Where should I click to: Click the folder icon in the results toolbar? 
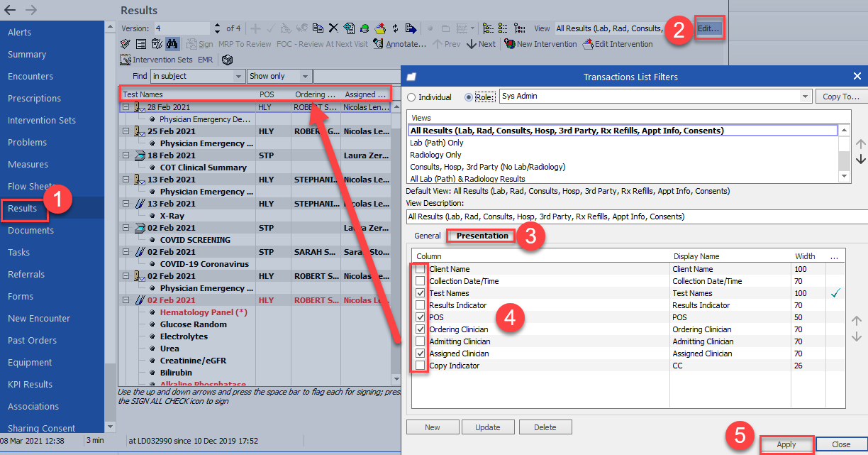click(x=445, y=28)
